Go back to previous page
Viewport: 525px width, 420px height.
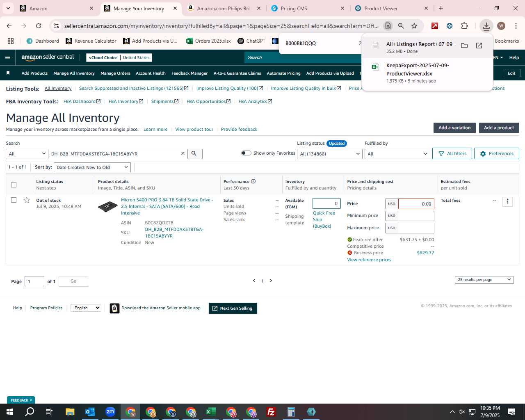point(9,26)
